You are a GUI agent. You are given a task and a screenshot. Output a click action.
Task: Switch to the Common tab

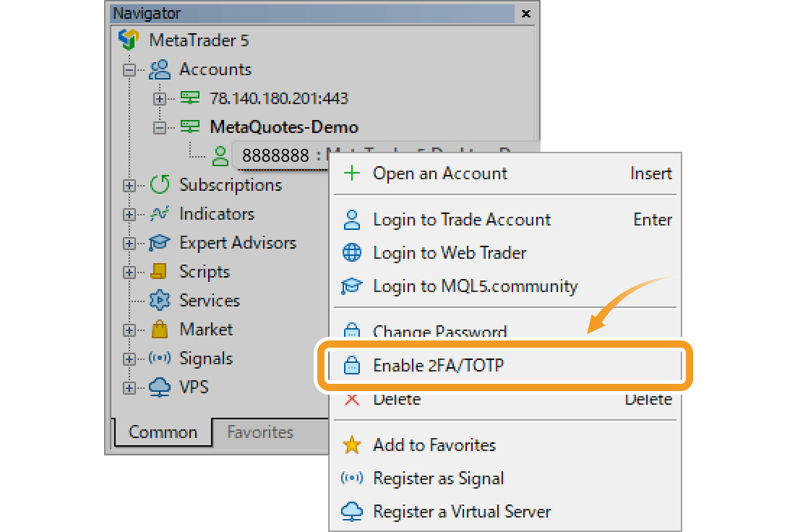tap(163, 432)
